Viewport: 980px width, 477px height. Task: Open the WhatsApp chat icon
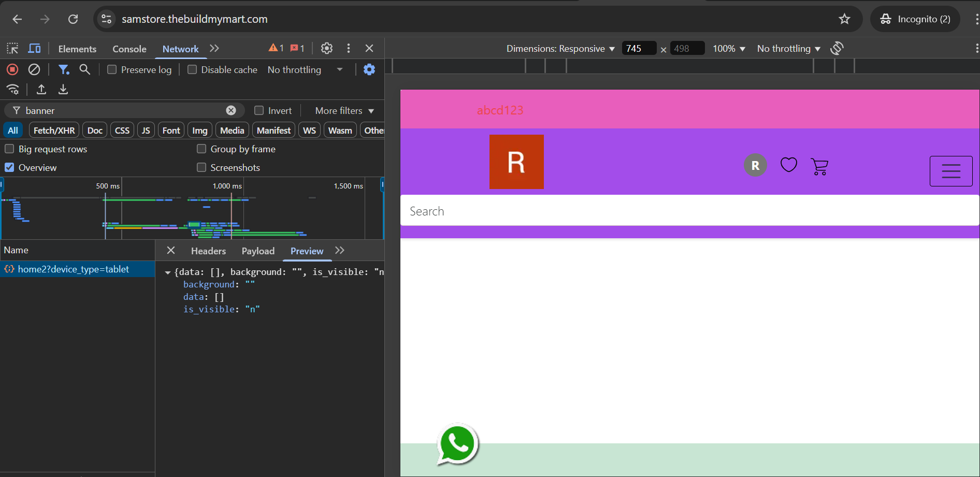[457, 444]
